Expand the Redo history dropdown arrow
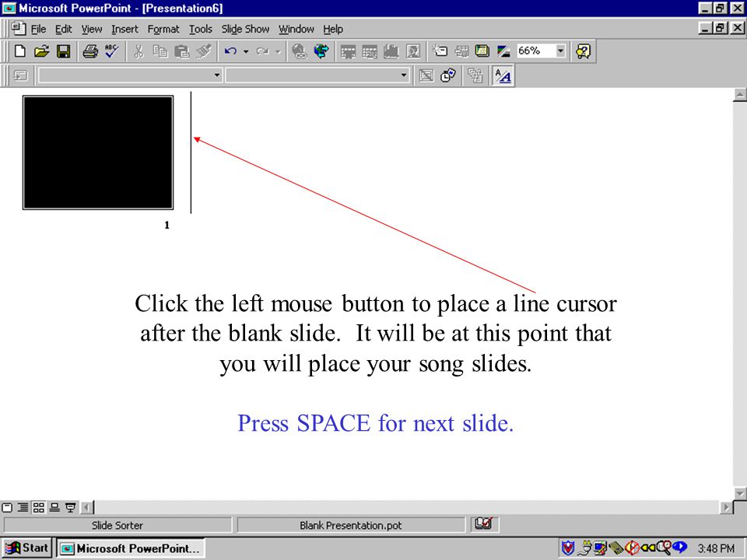The width and height of the screenshot is (747, 560). coord(278,51)
